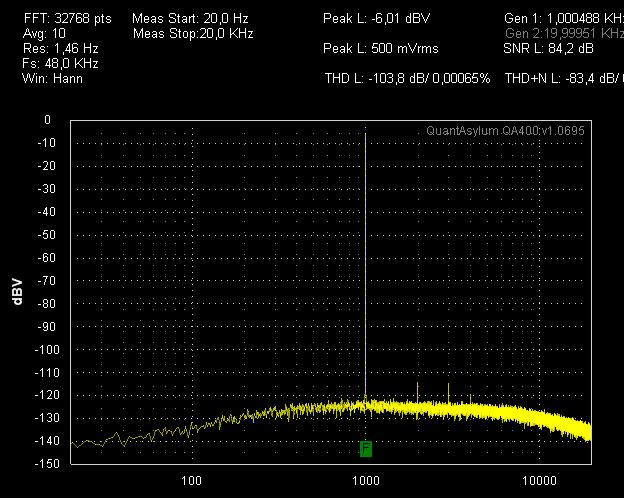Click the 'Fs: 48,0 KHz' readout
Image resolution: width=624 pixels, height=500 pixels.
60,64
